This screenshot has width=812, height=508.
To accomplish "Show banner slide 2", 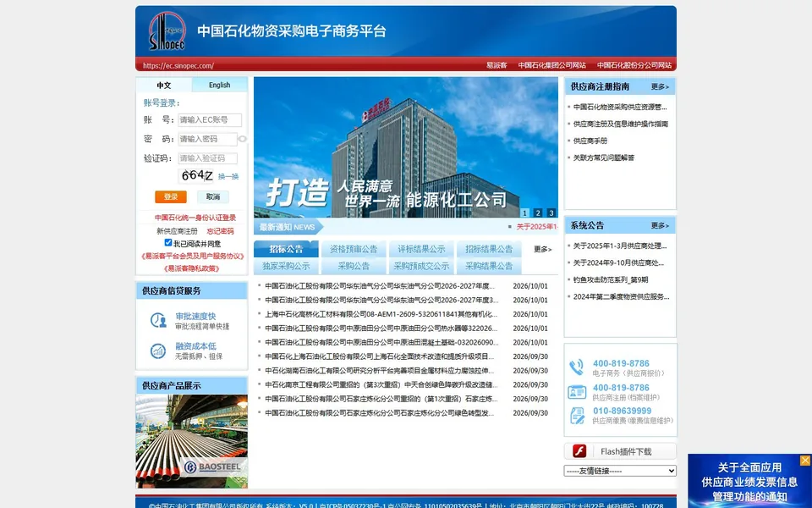I will (538, 213).
